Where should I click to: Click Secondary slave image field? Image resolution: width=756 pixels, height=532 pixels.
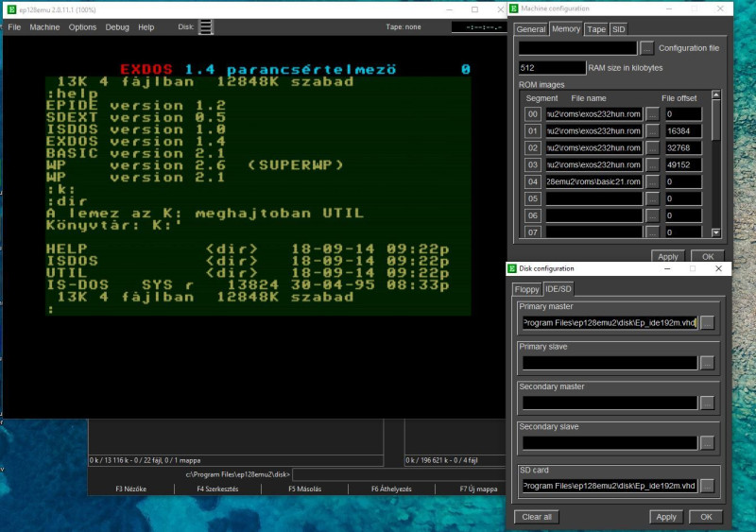610,443
